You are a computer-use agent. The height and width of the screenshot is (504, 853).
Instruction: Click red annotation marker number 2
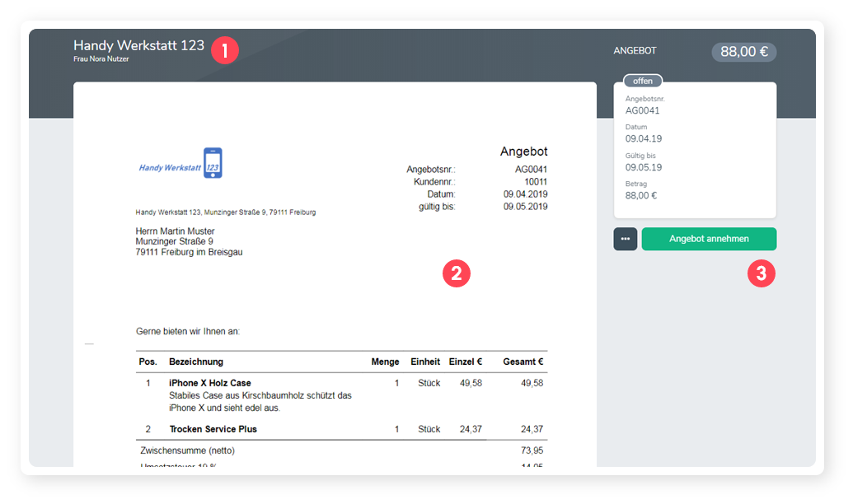tap(456, 273)
